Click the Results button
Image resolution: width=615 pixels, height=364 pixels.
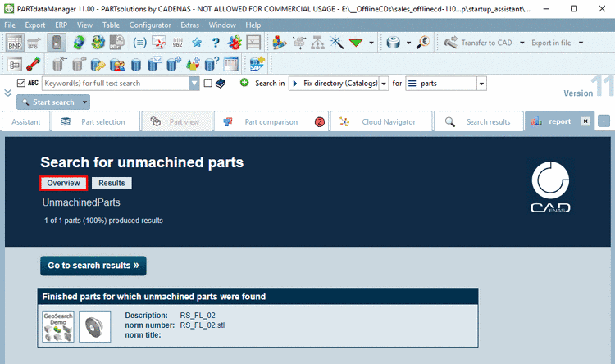point(112,183)
